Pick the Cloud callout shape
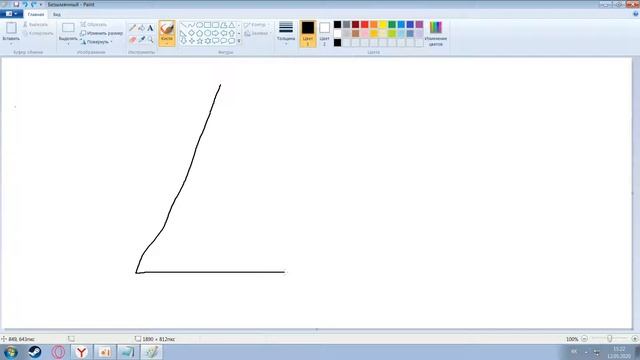The image size is (640, 360). (x=231, y=41)
